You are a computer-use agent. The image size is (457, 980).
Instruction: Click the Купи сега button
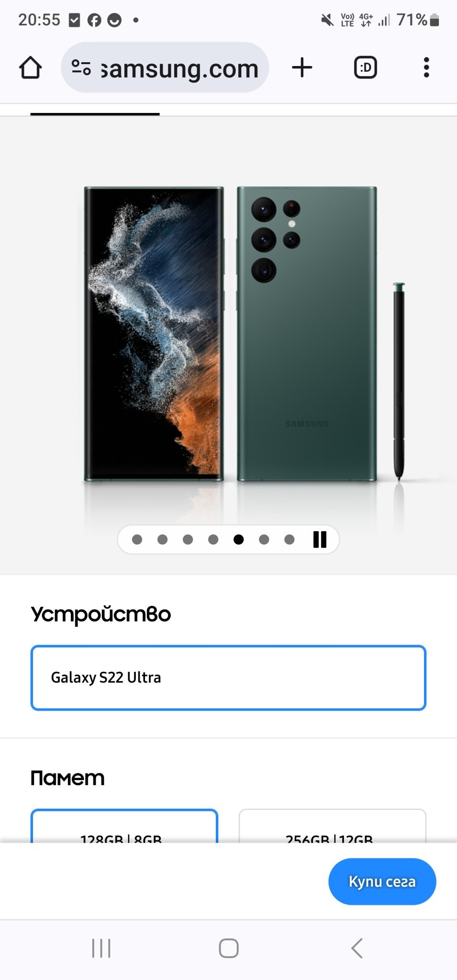pos(382,881)
